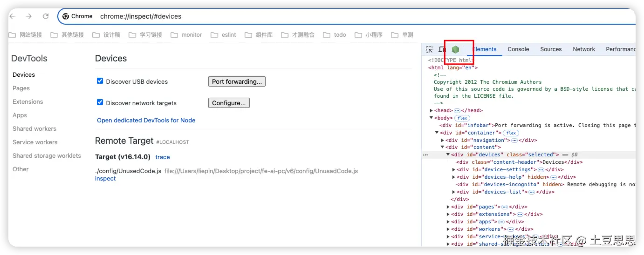Image resolution: width=644 pixels, height=255 pixels.
Task: Click the green Node.js DevTools icon
Action: (455, 49)
